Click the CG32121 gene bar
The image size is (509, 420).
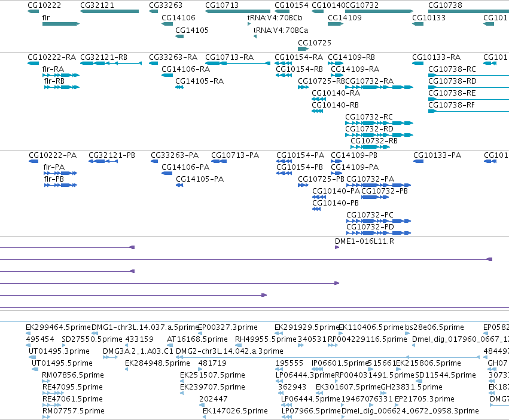pyautogui.click(x=109, y=11)
